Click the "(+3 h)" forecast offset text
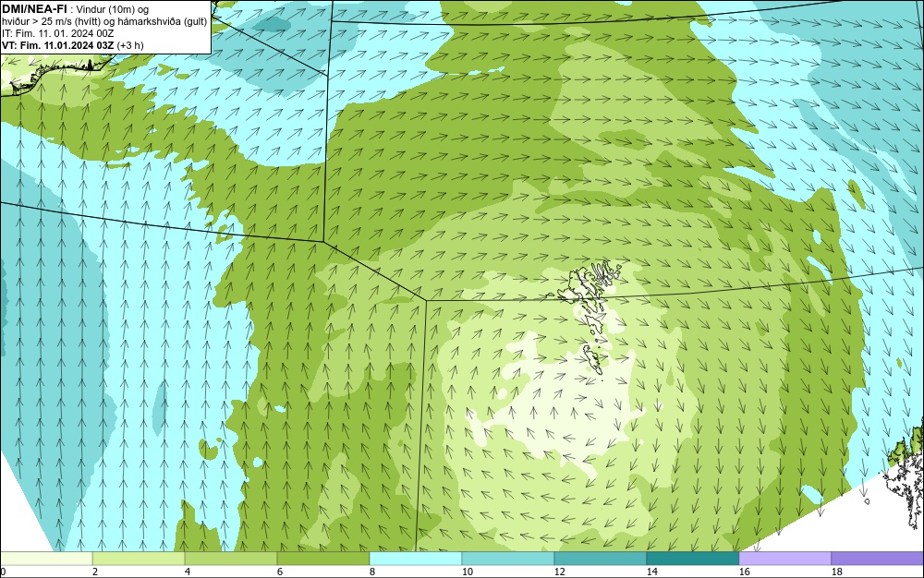Screen dimensions: 924x578 pos(130,45)
